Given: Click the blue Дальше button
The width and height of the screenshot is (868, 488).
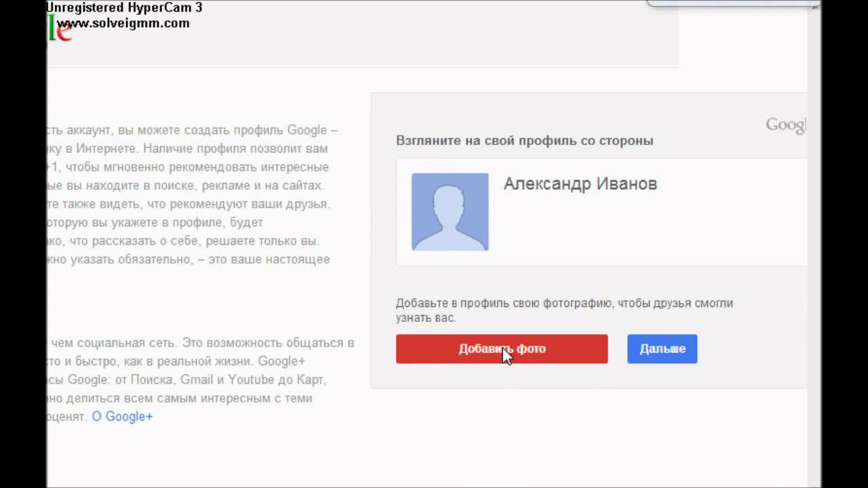Looking at the screenshot, I should tap(662, 348).
